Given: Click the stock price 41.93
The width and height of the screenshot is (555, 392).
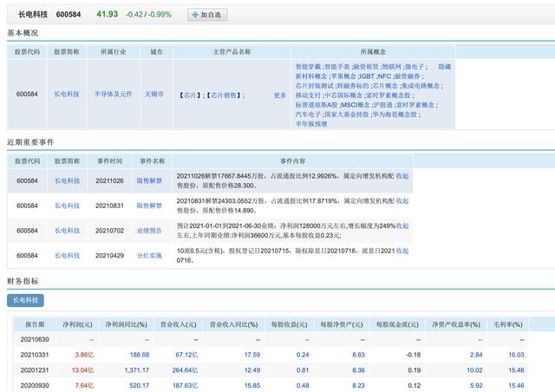Looking at the screenshot, I should coord(108,14).
